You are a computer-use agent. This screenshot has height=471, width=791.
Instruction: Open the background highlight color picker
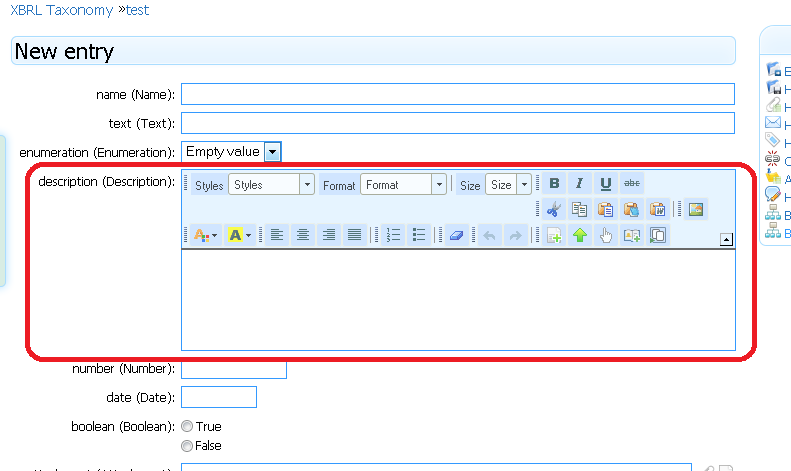tap(240, 235)
